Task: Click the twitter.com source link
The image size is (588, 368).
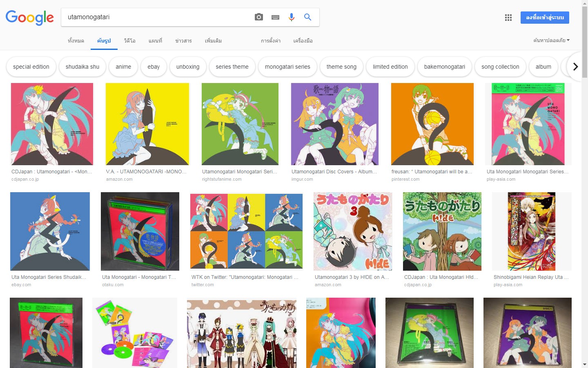Action: click(203, 285)
